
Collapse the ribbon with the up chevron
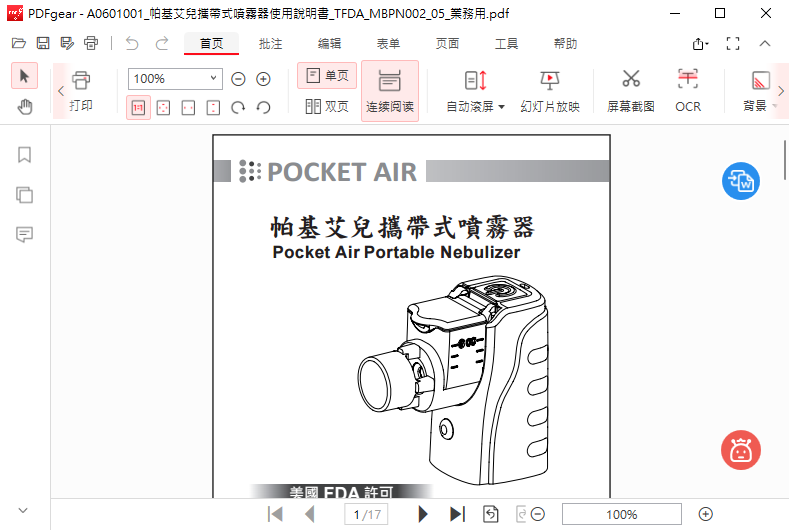tap(765, 44)
